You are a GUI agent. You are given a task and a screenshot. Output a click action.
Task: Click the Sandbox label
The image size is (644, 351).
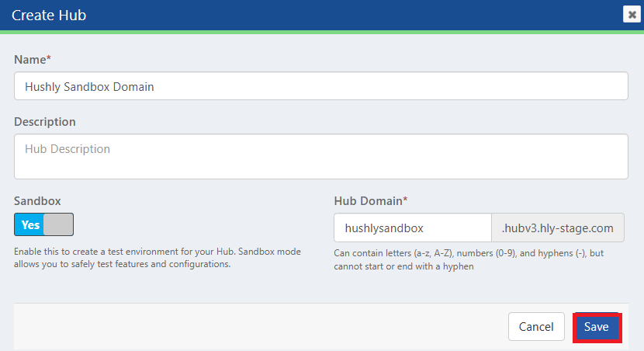(x=37, y=201)
